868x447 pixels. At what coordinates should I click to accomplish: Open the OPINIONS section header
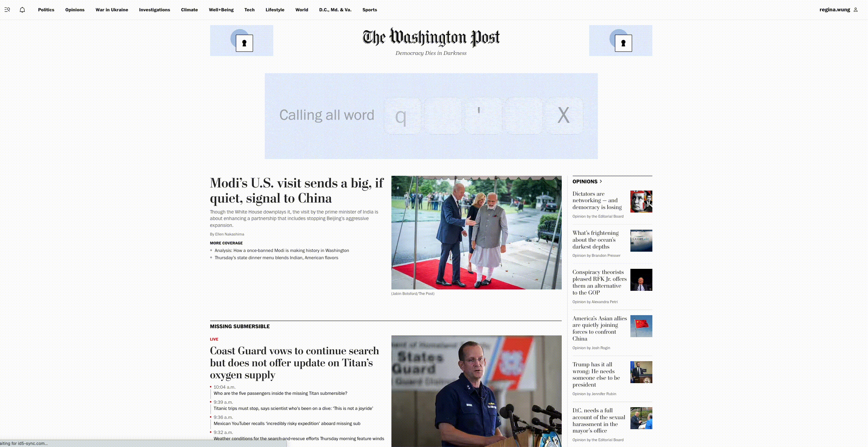point(585,182)
